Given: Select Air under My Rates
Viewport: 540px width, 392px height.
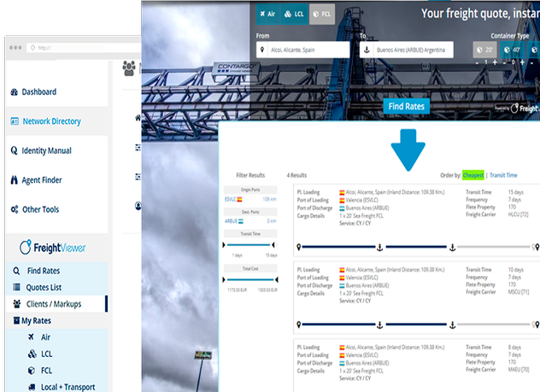Looking at the screenshot, I should (45, 337).
